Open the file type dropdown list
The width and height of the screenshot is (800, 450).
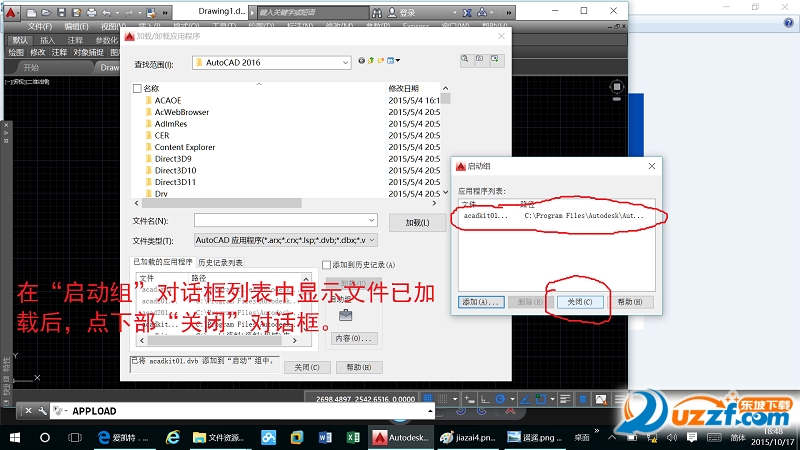click(371, 240)
